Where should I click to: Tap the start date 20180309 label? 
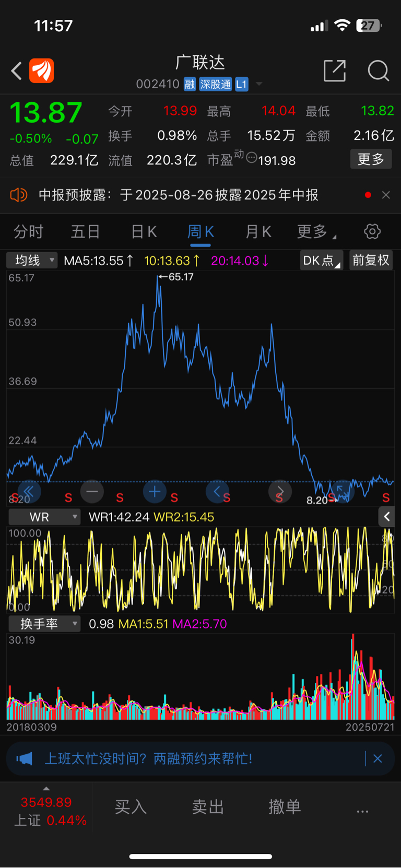32,727
